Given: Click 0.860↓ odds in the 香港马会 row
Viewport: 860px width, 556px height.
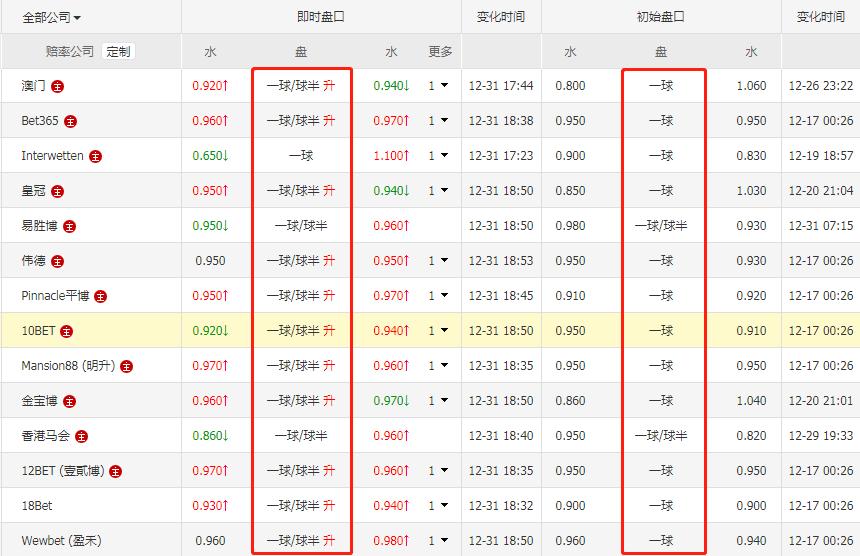Looking at the screenshot, I should (x=211, y=436).
